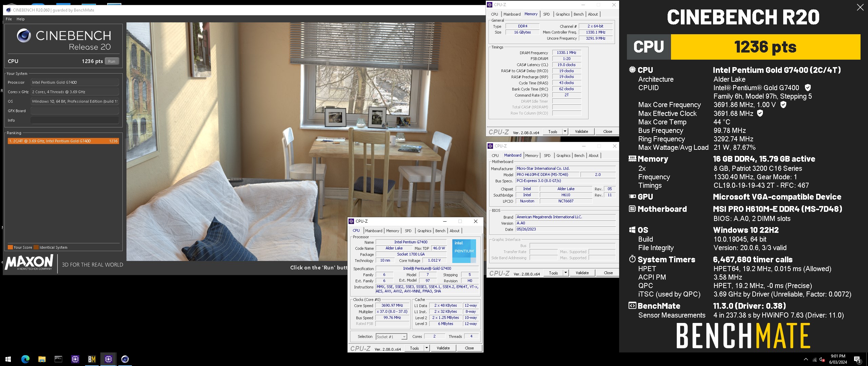868x366 pixels.
Task: Click the BenchMate CPU section icon
Action: 632,70
